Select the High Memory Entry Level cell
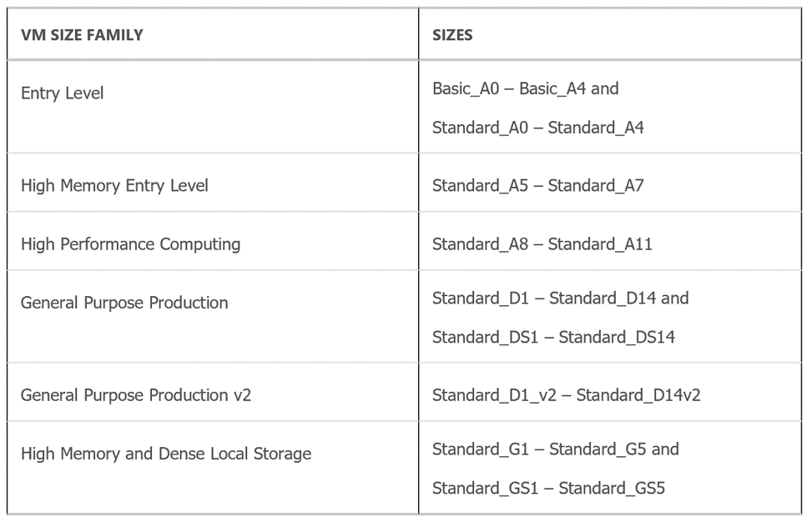This screenshot has width=812, height=522. [x=114, y=185]
